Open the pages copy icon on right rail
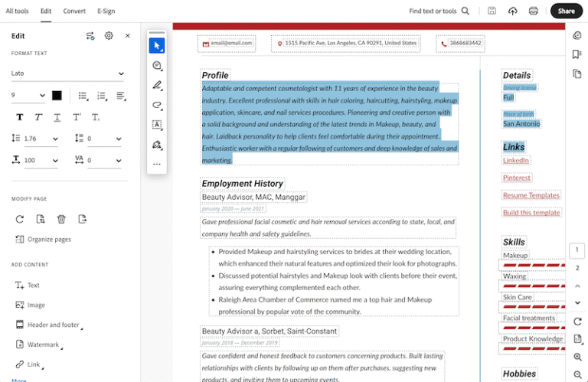This screenshot has height=382, width=588. pyautogui.click(x=577, y=73)
